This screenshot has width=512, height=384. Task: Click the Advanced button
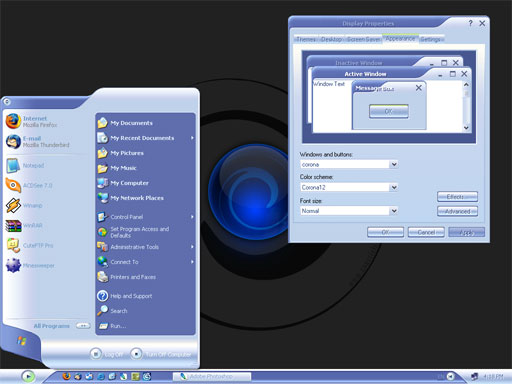click(x=457, y=211)
